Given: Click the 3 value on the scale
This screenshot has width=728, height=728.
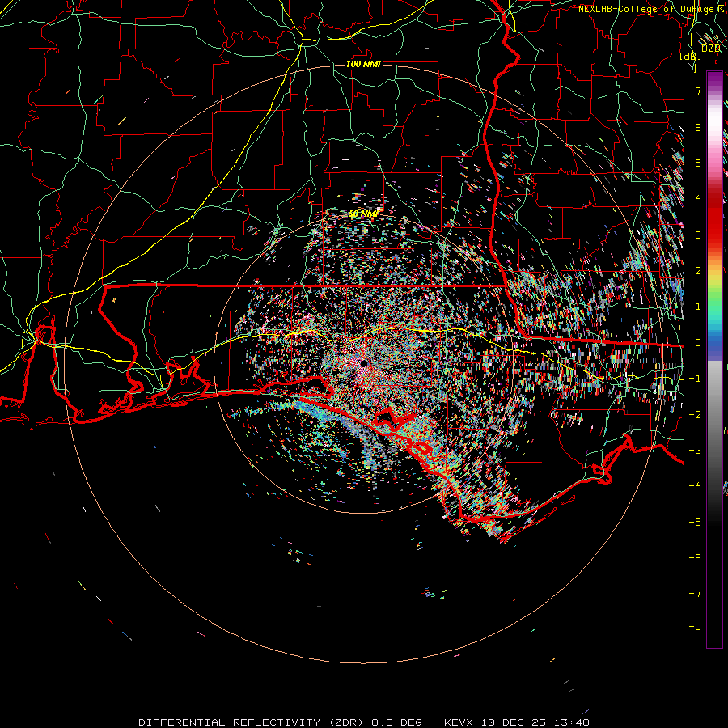Looking at the screenshot, I should (698, 235).
